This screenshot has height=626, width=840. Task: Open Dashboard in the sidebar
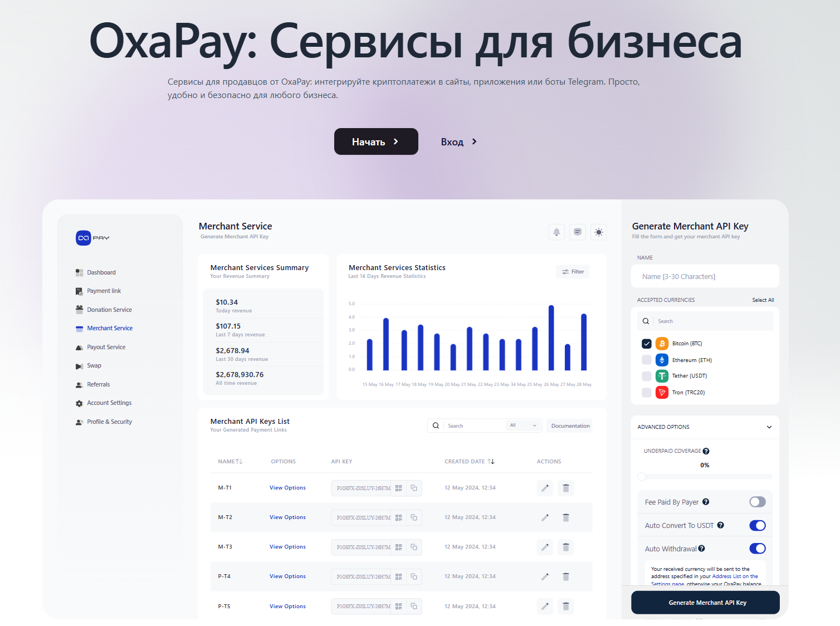coord(96,272)
